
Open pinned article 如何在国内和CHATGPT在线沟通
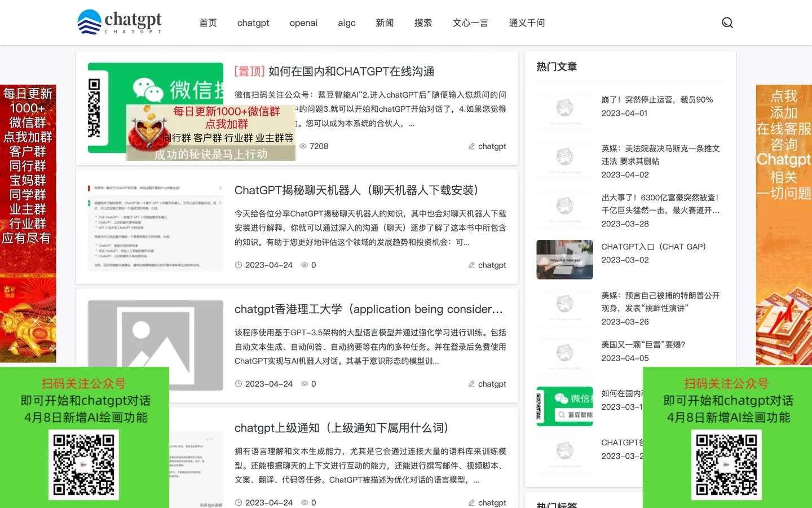[x=351, y=72]
